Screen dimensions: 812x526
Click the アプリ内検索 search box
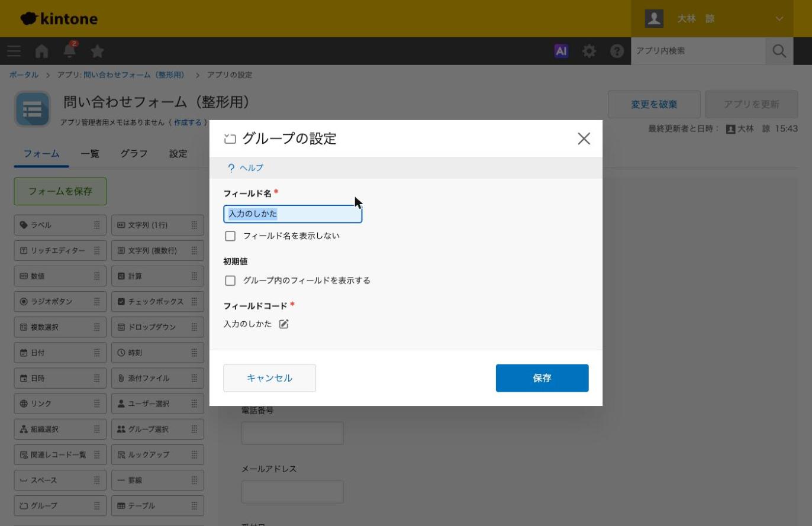pyautogui.click(x=698, y=51)
